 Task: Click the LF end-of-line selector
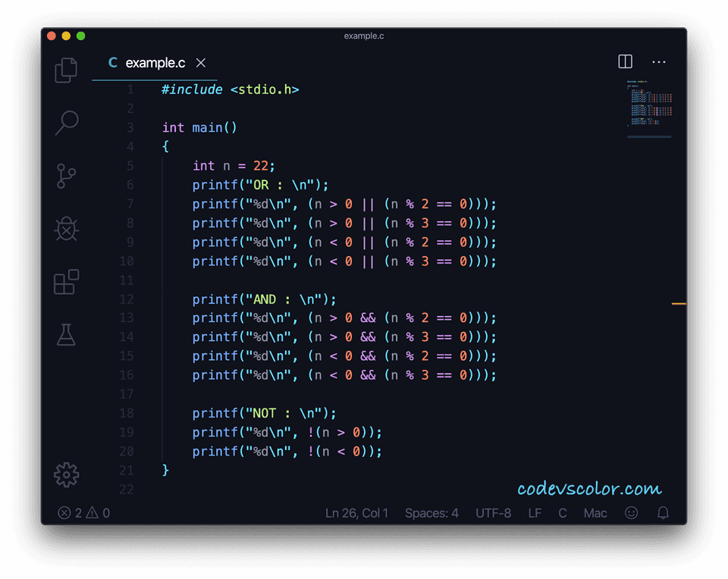point(535,513)
